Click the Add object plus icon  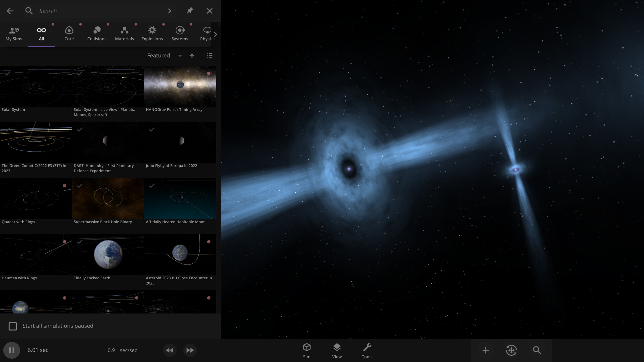tap(485, 350)
